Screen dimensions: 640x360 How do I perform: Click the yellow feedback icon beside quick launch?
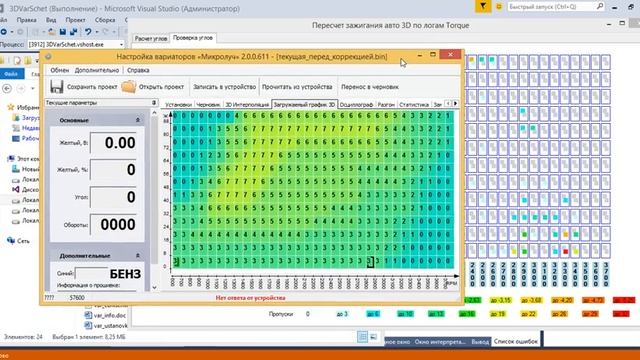pos(498,7)
